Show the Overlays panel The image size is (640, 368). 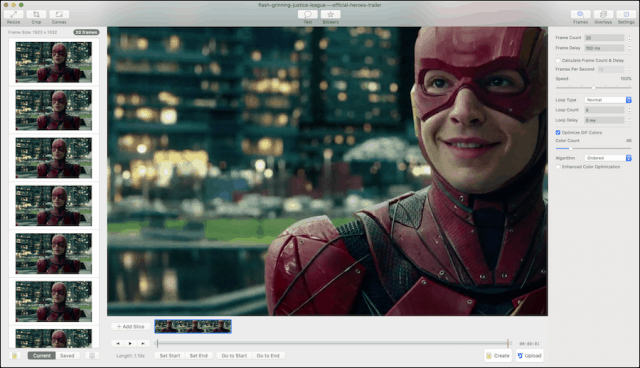[603, 14]
